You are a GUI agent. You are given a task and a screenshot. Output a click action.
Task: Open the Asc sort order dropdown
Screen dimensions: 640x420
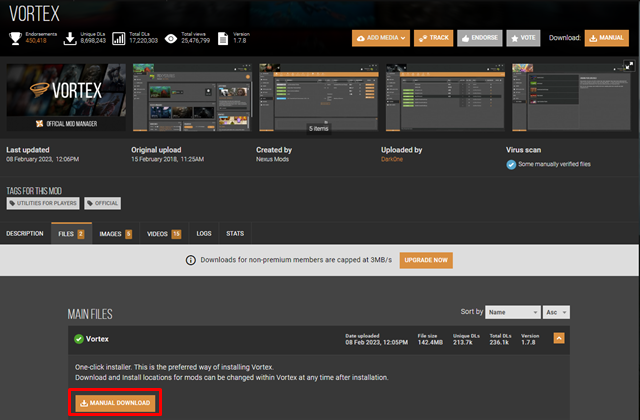pyautogui.click(x=556, y=312)
